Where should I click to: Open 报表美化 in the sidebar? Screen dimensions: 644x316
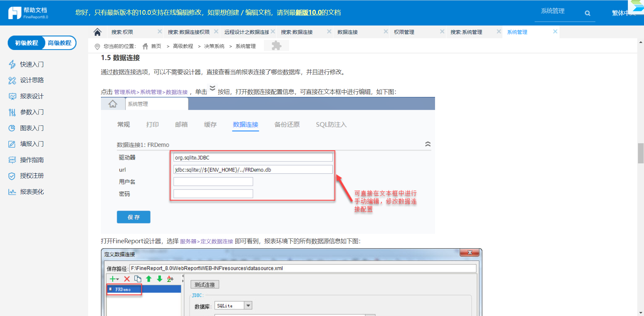[x=32, y=192]
